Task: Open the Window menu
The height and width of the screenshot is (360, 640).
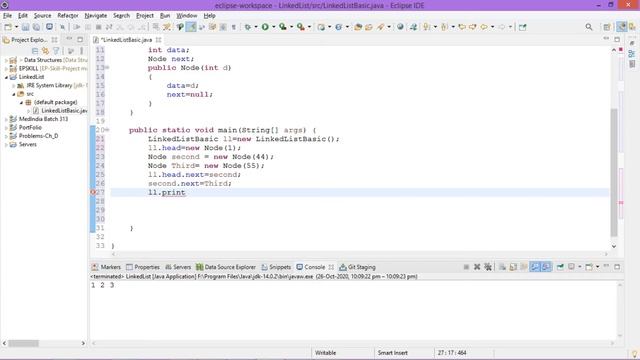Action: coord(187,16)
